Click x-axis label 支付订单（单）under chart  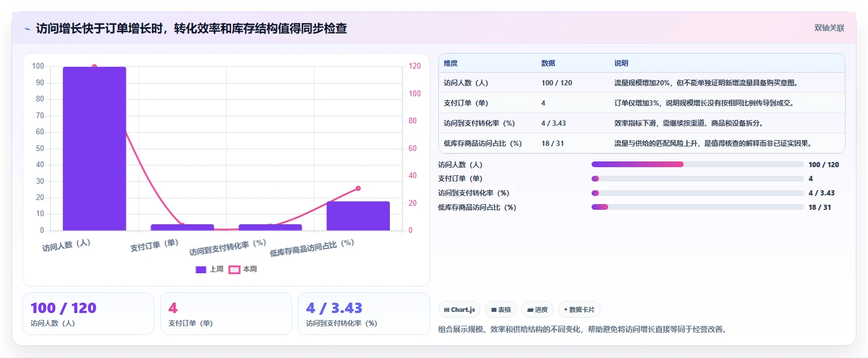(154, 245)
